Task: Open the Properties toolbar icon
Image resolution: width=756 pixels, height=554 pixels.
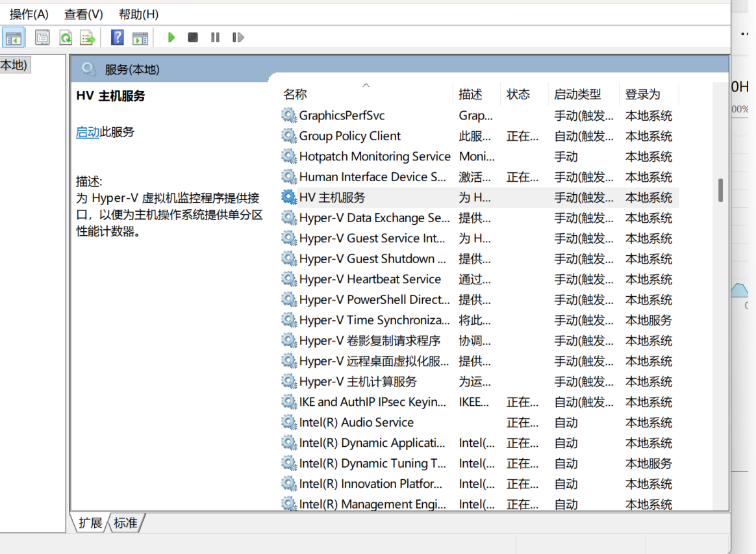Action: [42, 38]
